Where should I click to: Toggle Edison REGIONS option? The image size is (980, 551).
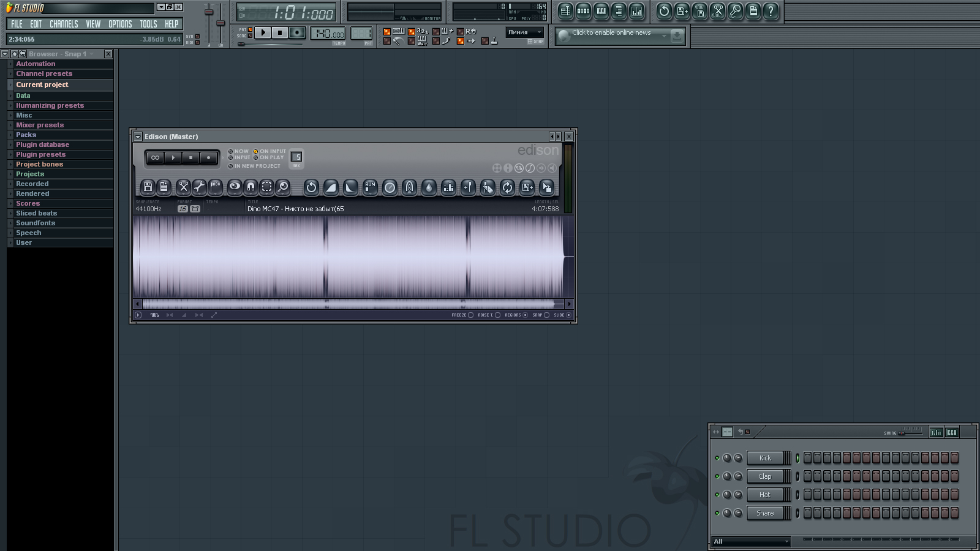[516, 315]
